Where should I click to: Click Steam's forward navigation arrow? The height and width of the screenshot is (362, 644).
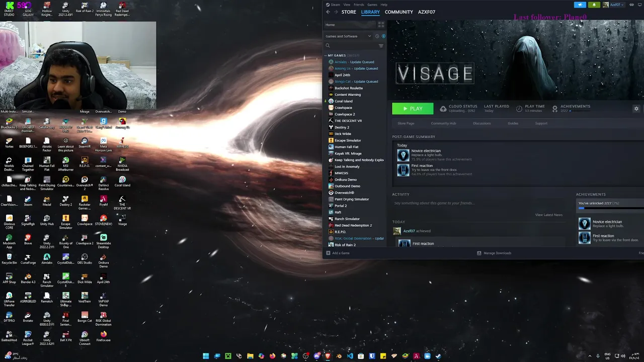click(336, 12)
